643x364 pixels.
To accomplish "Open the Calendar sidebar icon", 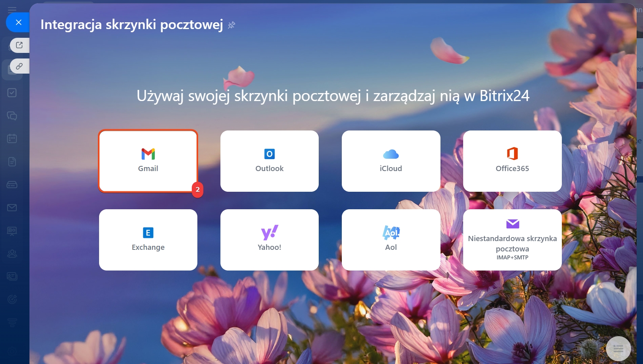I will pyautogui.click(x=12, y=138).
